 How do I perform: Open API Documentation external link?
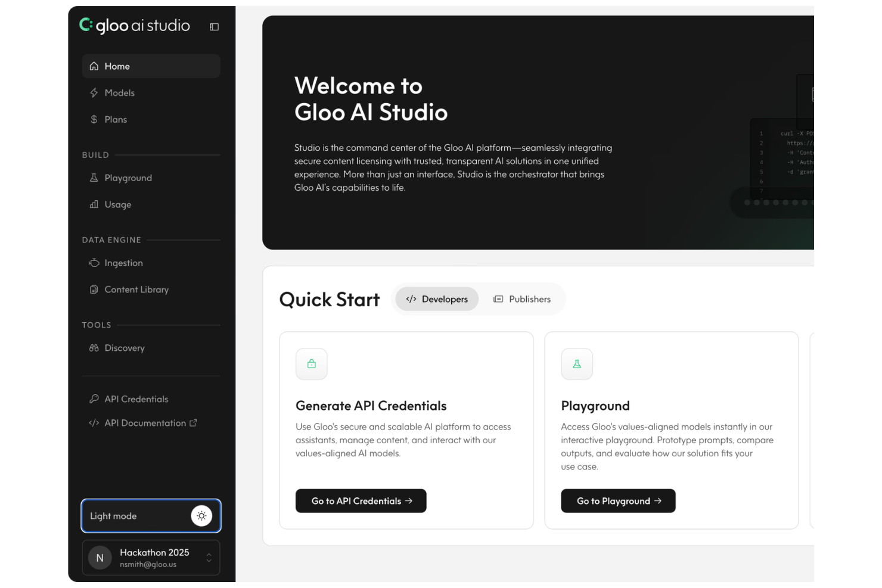pos(193,422)
